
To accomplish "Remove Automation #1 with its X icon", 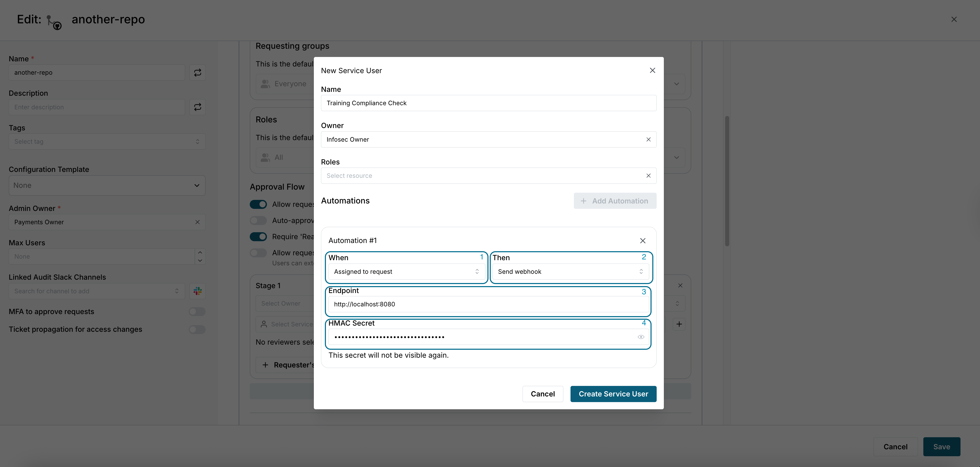I will (643, 240).
